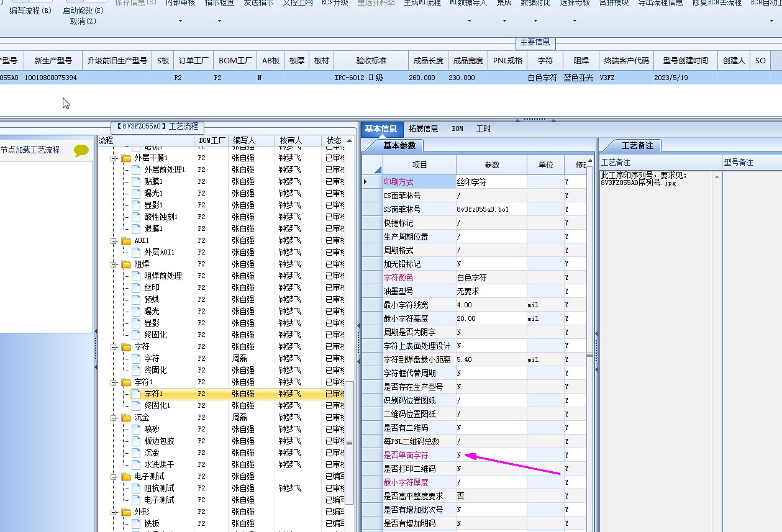
Task: Click the 是否高平整度要求 value 否
Action: [491, 496]
